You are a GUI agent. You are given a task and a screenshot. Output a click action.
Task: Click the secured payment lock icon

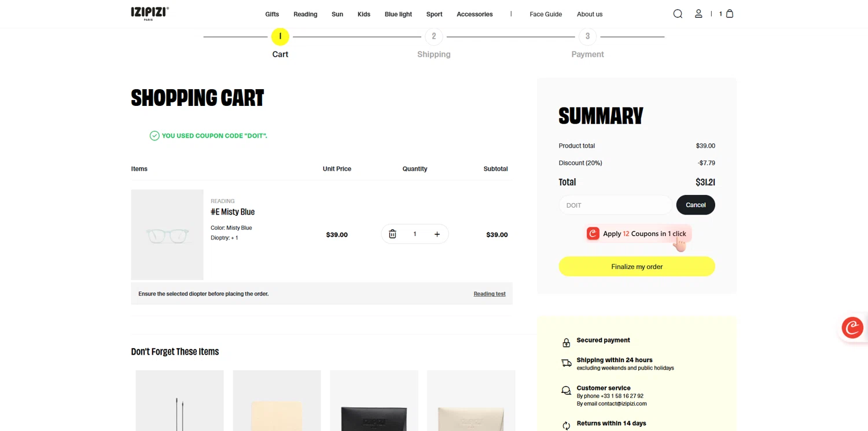[x=566, y=342]
